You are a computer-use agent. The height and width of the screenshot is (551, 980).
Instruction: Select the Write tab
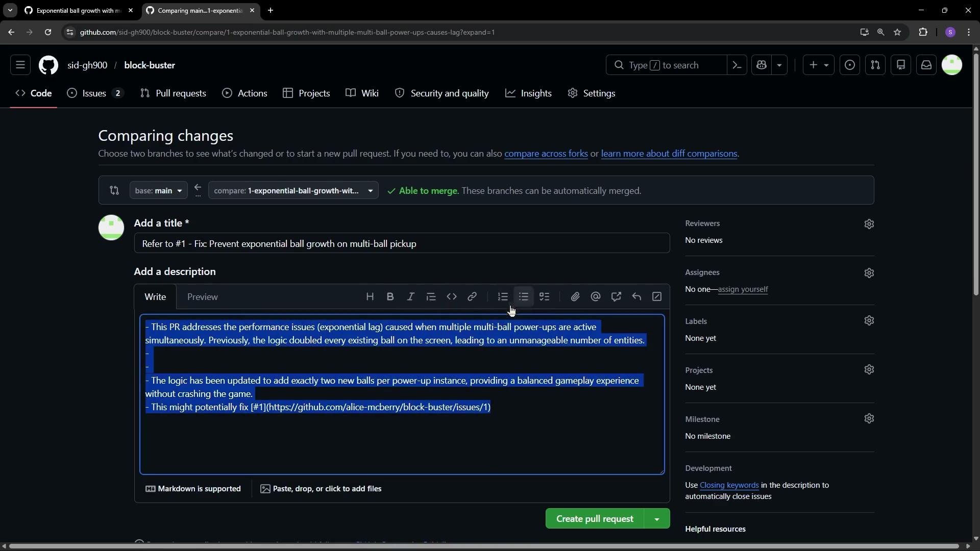[x=155, y=297]
